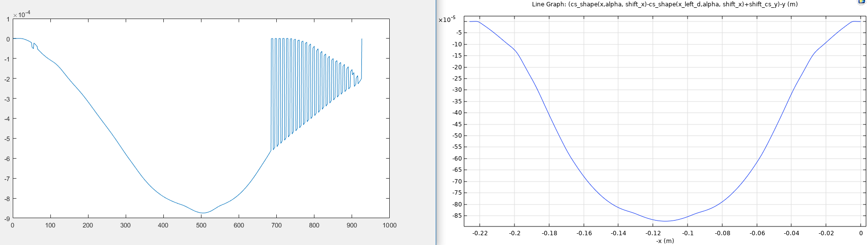Image resolution: width=868 pixels, height=245 pixels.
Task: Click the '-x (m)' x-axis label
Action: [x=665, y=241]
